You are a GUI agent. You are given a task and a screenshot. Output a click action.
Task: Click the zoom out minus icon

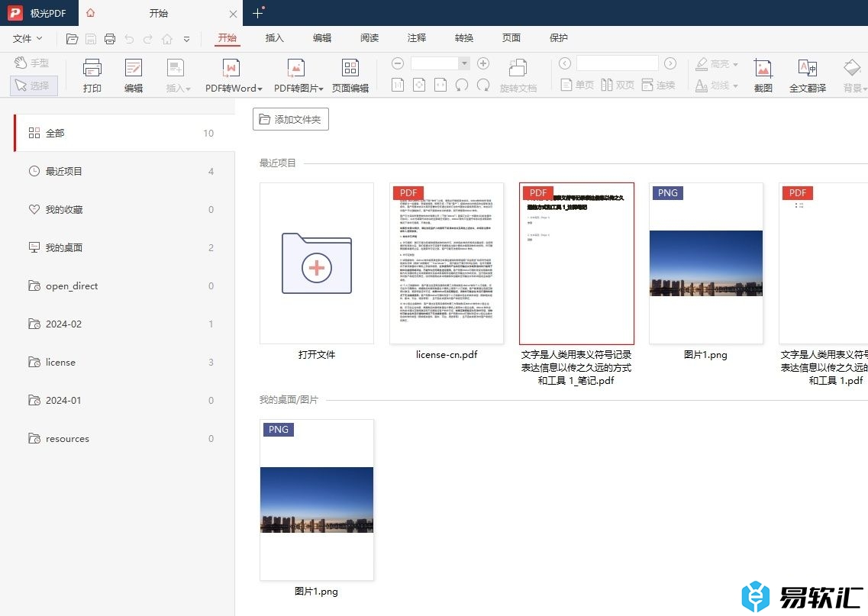point(398,63)
